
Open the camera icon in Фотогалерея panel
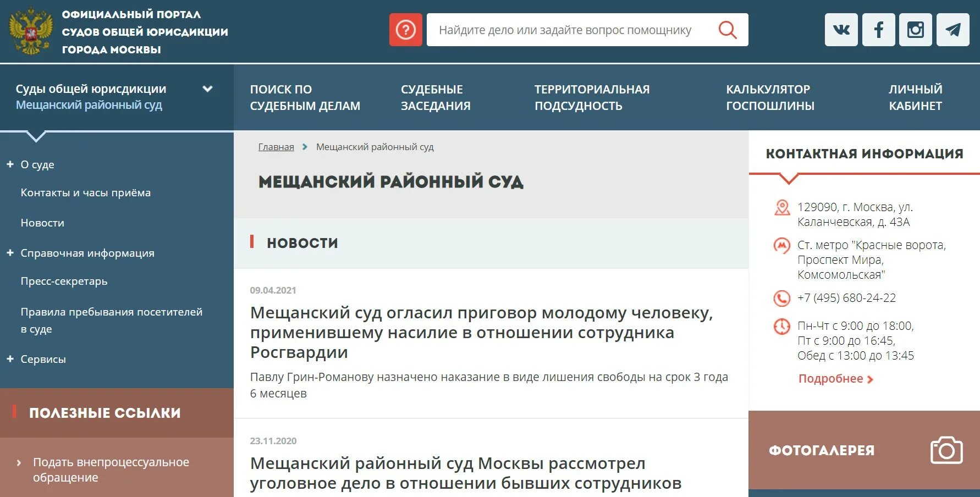tap(947, 451)
